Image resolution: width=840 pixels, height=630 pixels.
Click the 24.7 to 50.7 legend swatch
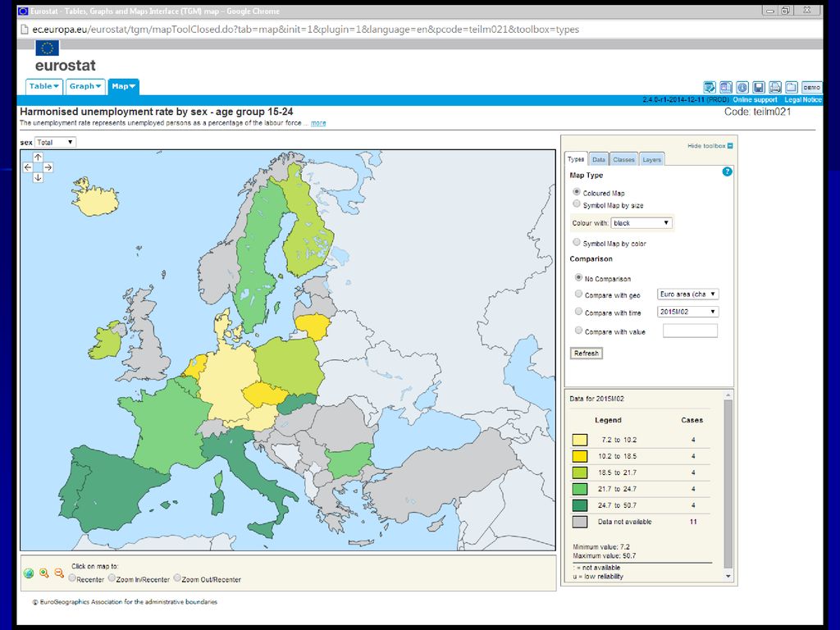coord(580,505)
